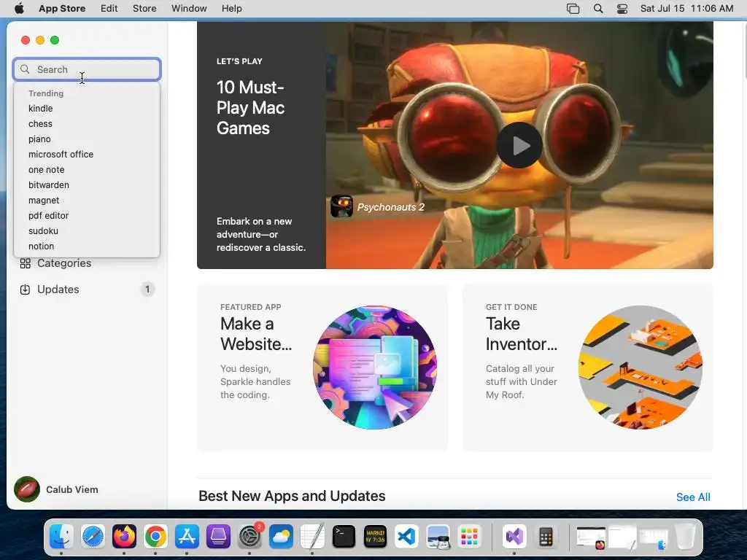
Task: Open Updates in the sidebar
Action: (x=87, y=289)
